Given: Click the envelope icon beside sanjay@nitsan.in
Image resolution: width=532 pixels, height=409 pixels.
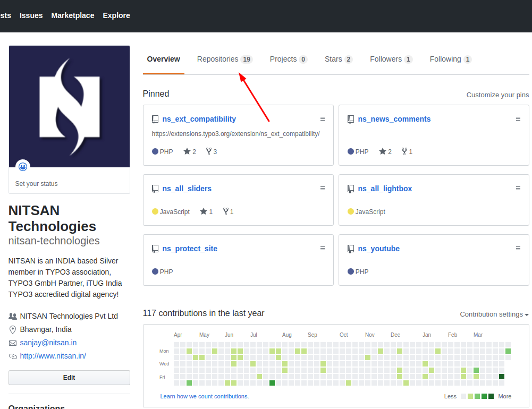Looking at the screenshot, I should point(12,343).
